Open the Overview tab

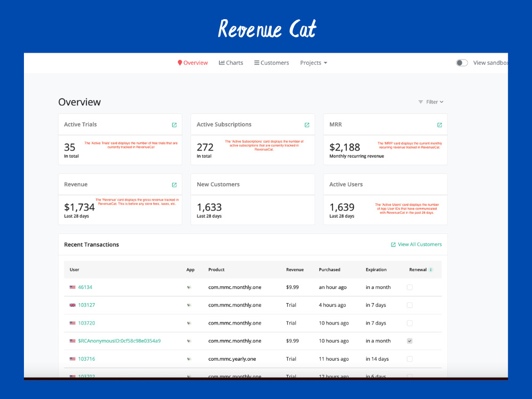(193, 63)
